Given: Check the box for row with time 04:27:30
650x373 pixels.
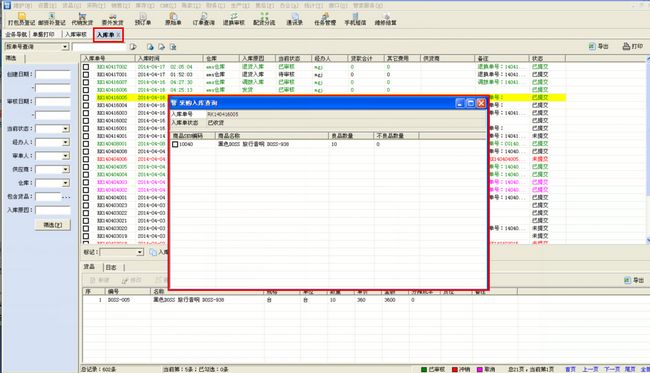Looking at the screenshot, I should 86,82.
